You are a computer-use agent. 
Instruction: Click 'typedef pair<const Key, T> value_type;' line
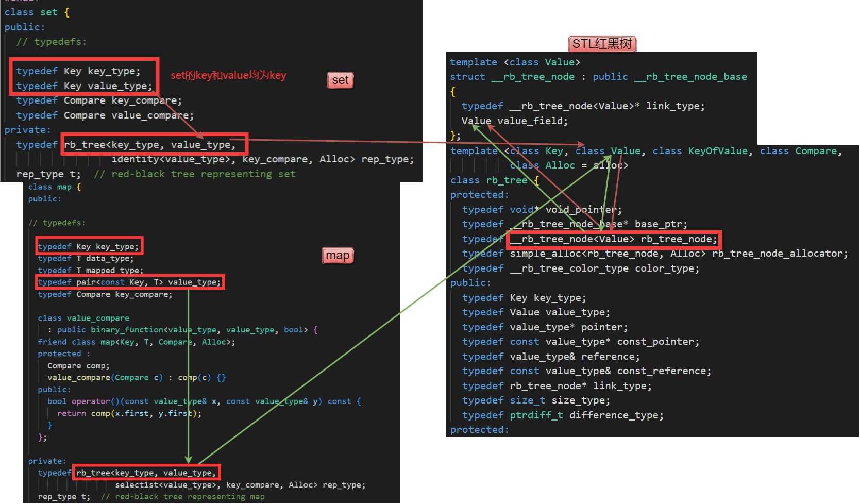point(129,282)
